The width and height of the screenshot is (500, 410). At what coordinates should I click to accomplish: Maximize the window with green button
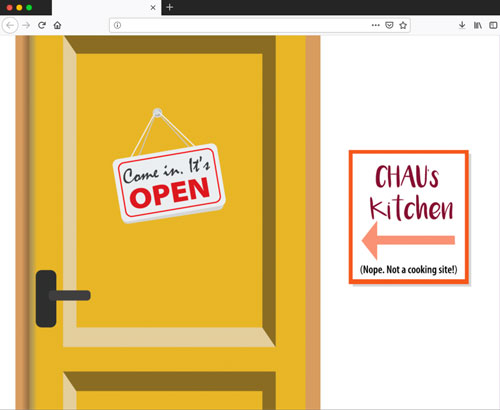pyautogui.click(x=29, y=7)
